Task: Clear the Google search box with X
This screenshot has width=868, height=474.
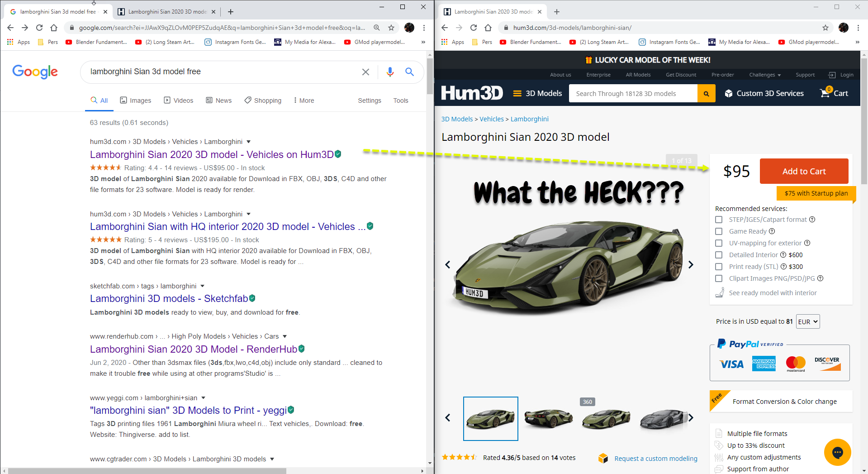Action: point(365,72)
